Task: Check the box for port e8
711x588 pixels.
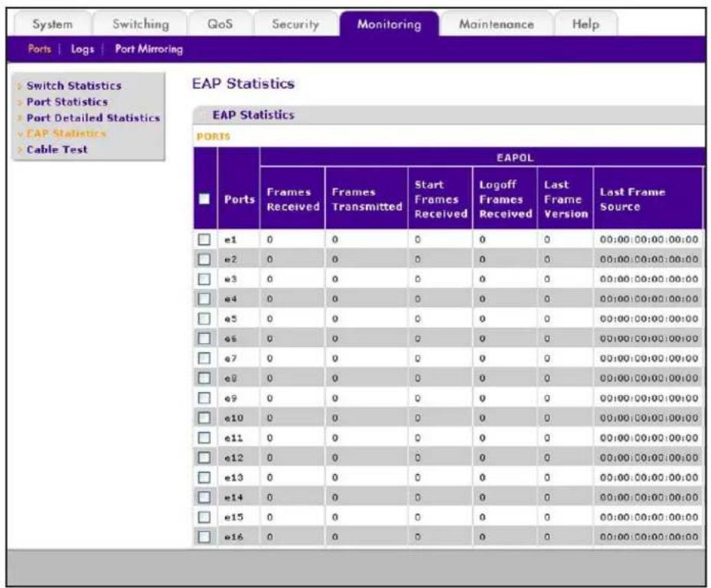Action: (x=204, y=378)
